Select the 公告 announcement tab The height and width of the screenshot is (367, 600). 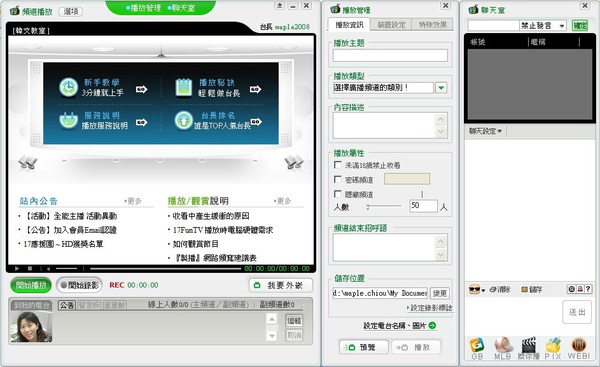[67, 305]
